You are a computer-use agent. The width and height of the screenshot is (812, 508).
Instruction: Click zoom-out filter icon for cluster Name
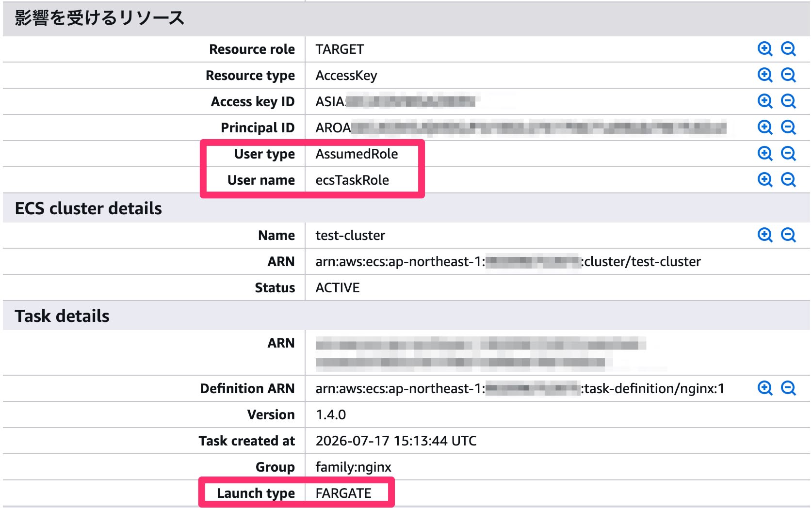[x=788, y=235]
